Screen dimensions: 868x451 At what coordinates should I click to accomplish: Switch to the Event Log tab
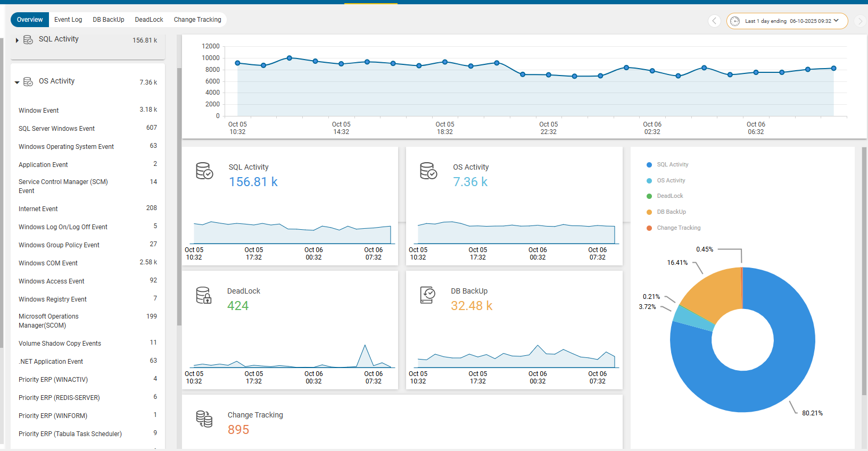(x=68, y=20)
